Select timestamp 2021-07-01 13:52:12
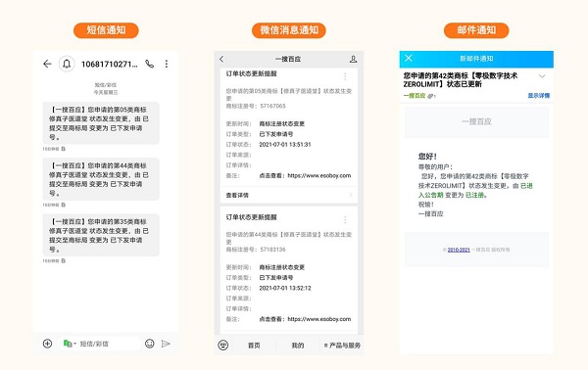 pyautogui.click(x=285, y=288)
